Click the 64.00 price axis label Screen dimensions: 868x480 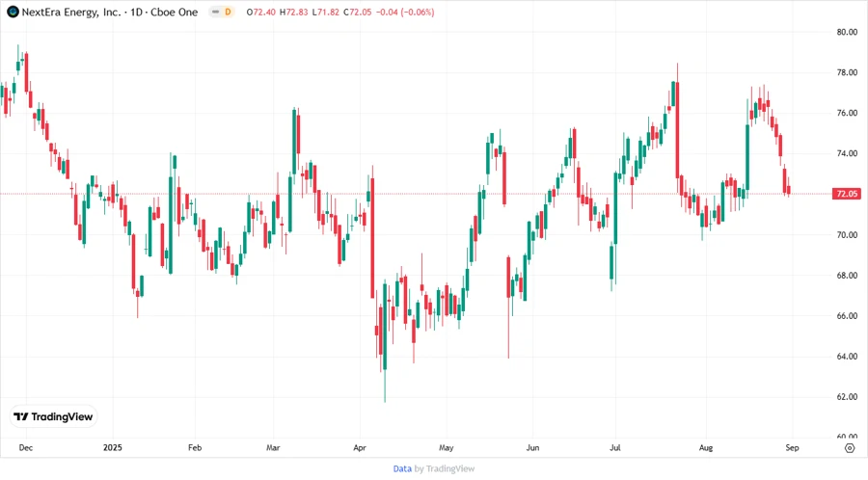point(847,356)
